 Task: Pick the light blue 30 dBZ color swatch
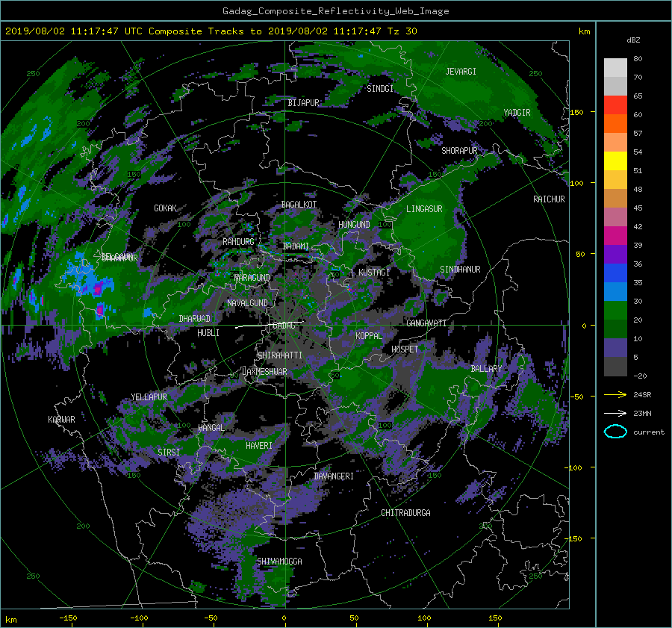click(615, 291)
